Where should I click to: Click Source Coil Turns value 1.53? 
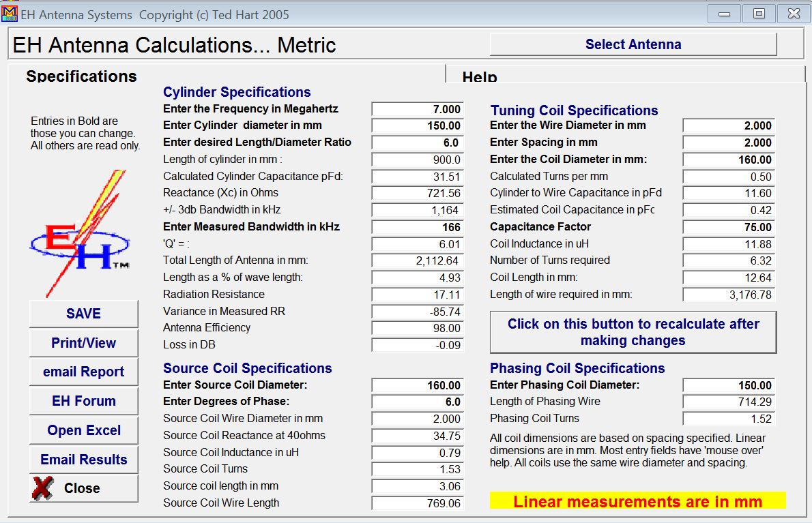[x=418, y=469]
